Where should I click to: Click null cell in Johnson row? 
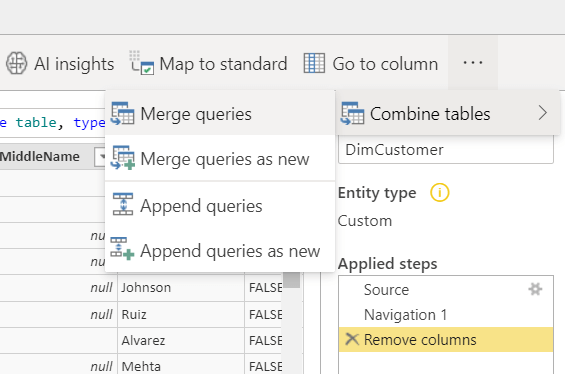[58, 288]
